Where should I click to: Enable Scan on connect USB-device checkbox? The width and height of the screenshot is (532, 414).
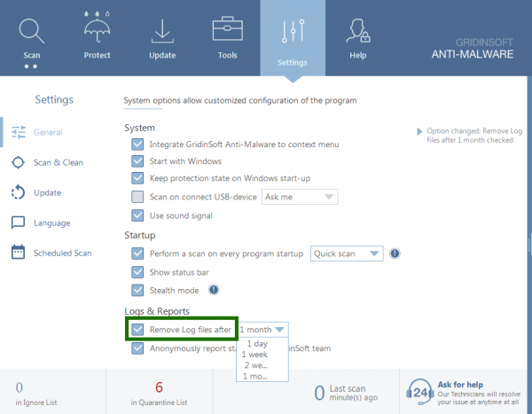(x=137, y=197)
